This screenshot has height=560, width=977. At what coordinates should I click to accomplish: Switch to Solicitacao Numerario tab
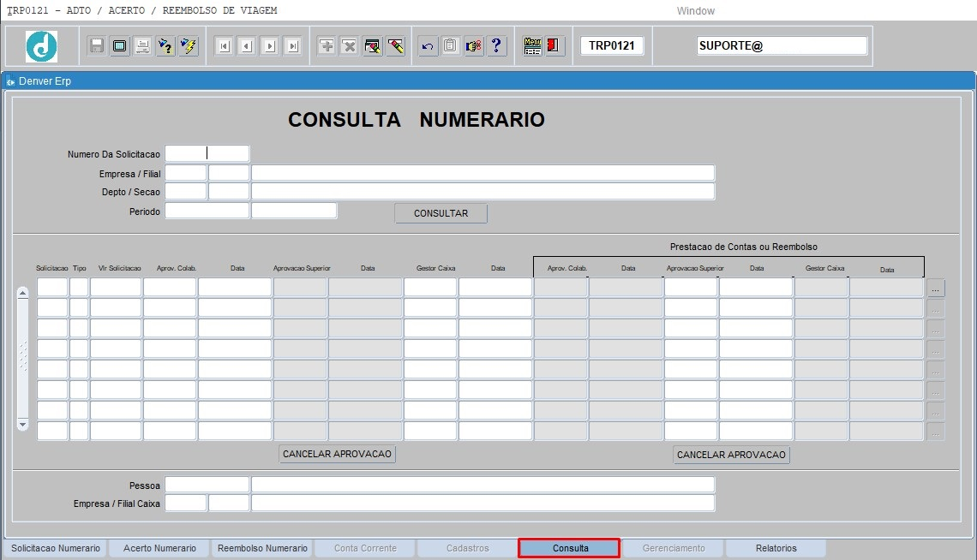56,548
